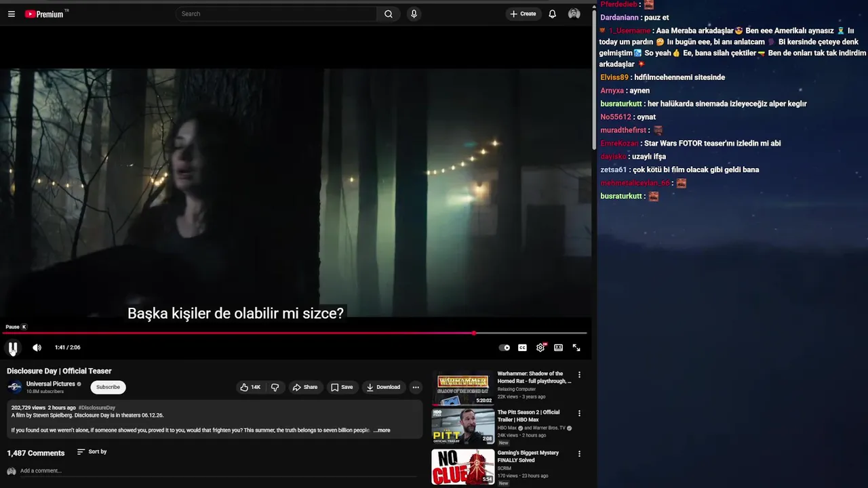This screenshot has width=868, height=488.
Task: Open notifications bell
Action: 552,14
